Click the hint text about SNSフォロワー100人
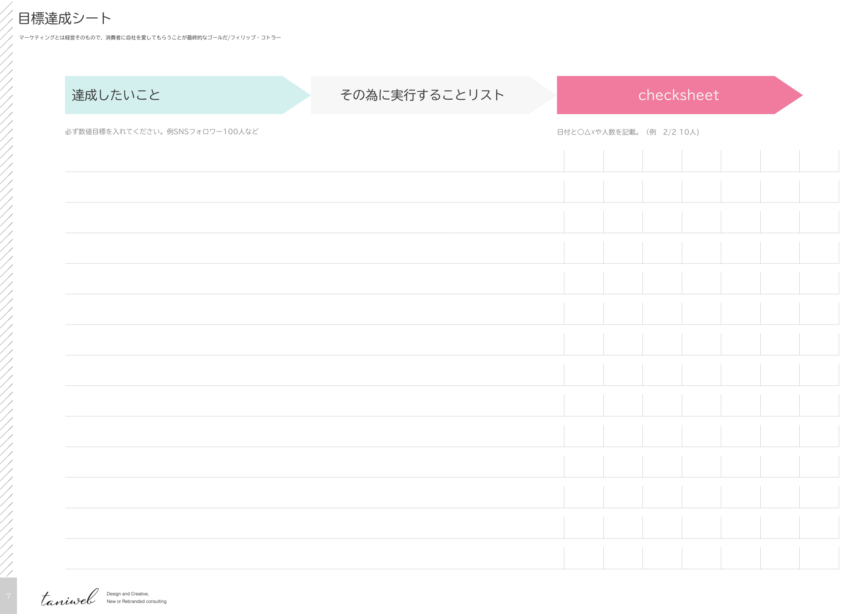Viewport: 868px width, 614px height. point(162,132)
